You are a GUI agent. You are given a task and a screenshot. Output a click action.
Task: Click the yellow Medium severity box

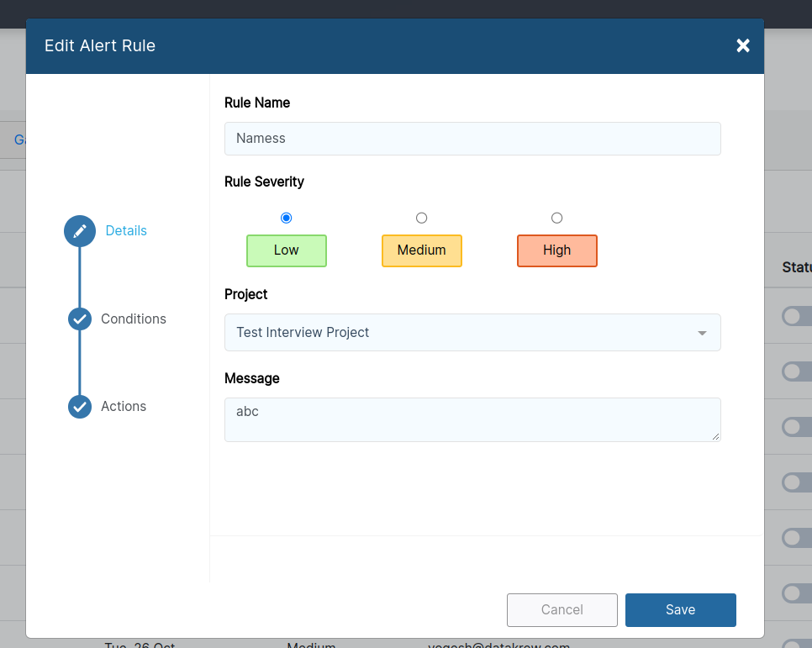pyautogui.click(x=421, y=250)
